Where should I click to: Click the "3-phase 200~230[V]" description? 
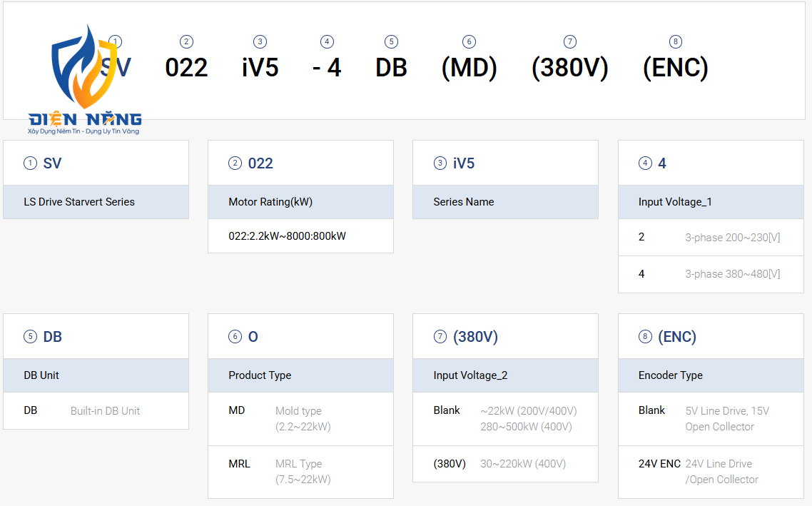coord(732,238)
